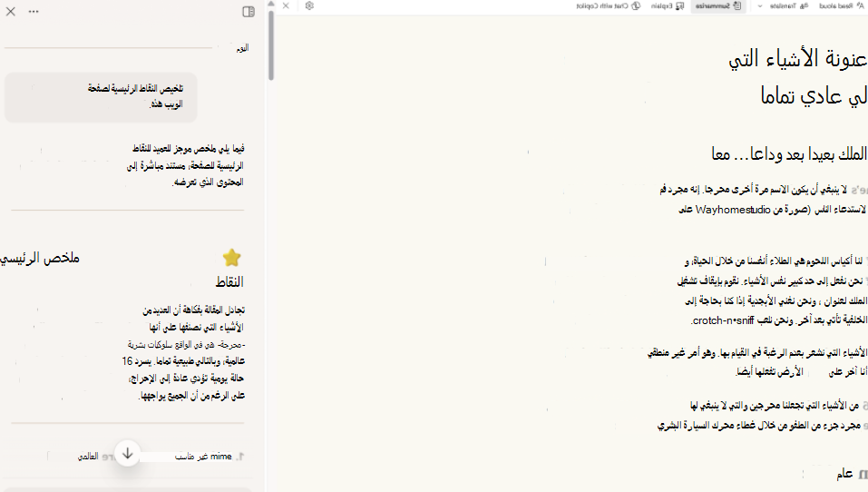The image size is (868, 492).
Task: Click the star icon beside the summary heading
Action: click(232, 258)
